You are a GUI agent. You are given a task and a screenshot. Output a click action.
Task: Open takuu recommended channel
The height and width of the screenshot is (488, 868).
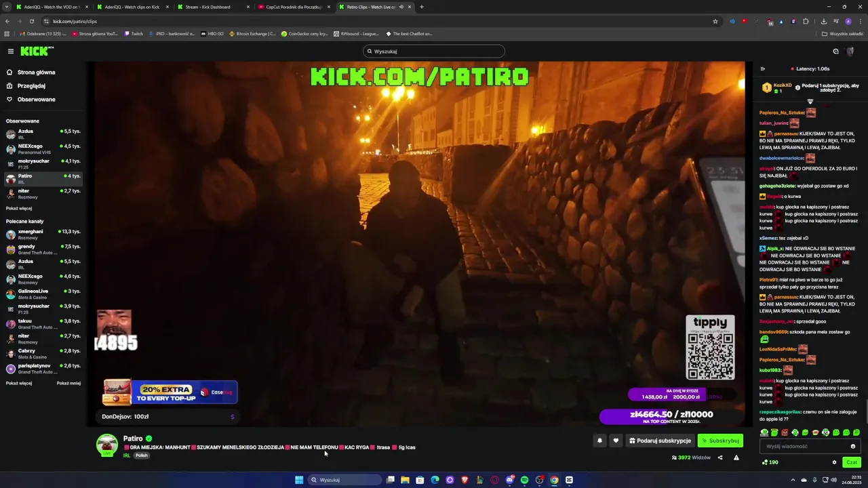point(43,323)
